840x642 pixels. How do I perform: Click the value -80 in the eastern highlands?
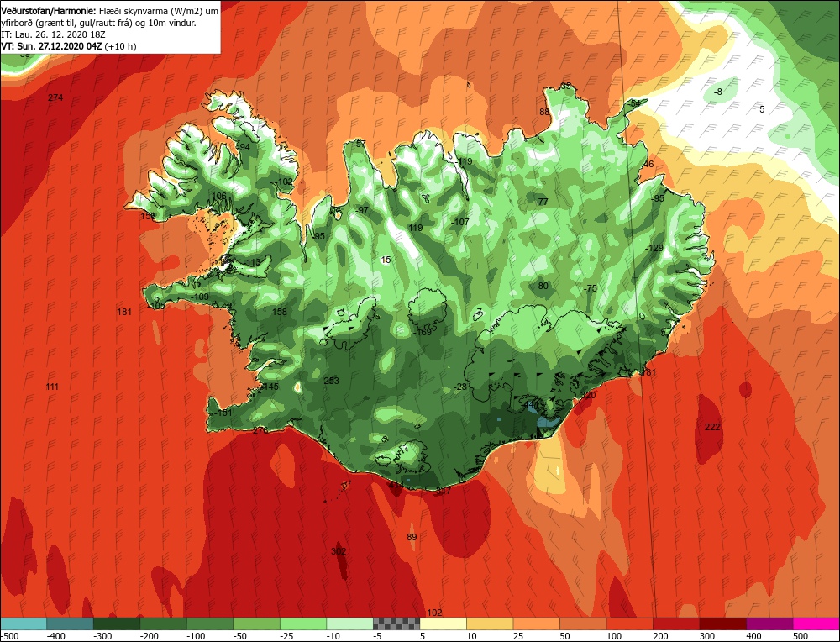click(x=542, y=287)
